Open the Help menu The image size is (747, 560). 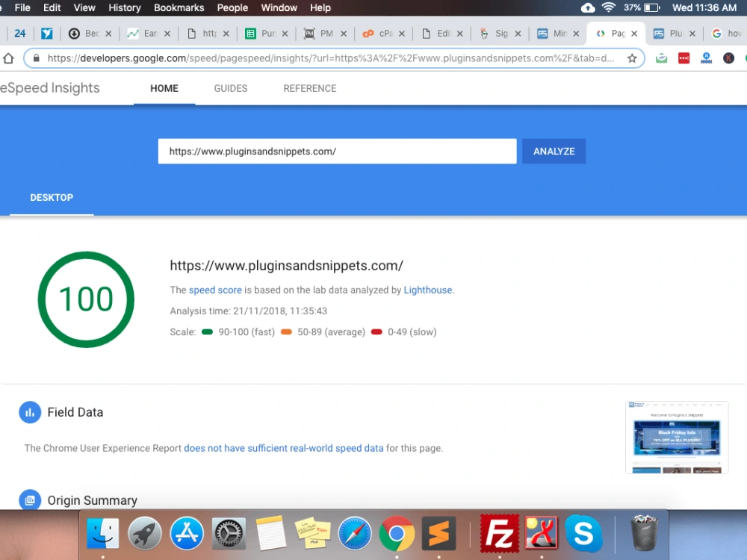(x=320, y=7)
